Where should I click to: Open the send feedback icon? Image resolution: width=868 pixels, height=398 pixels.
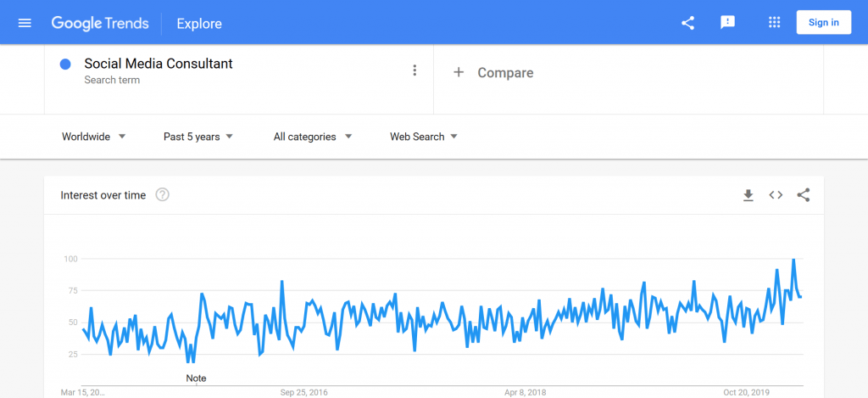[727, 23]
